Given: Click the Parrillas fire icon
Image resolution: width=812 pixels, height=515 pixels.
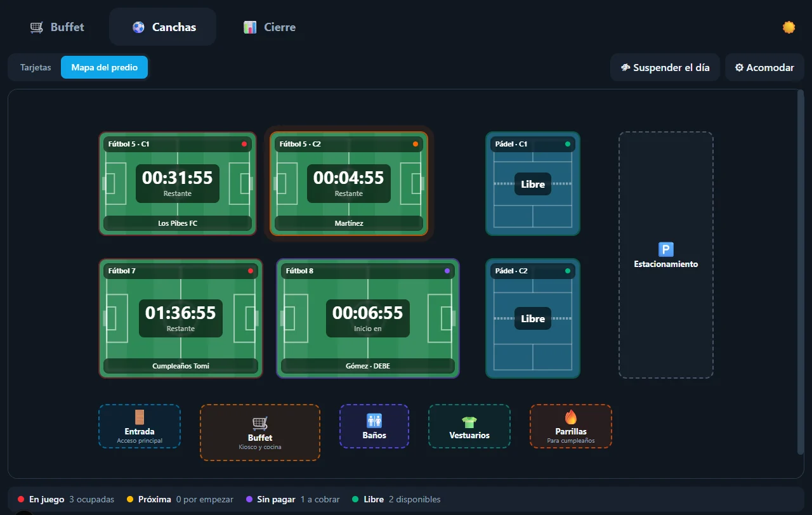Looking at the screenshot, I should click(571, 417).
